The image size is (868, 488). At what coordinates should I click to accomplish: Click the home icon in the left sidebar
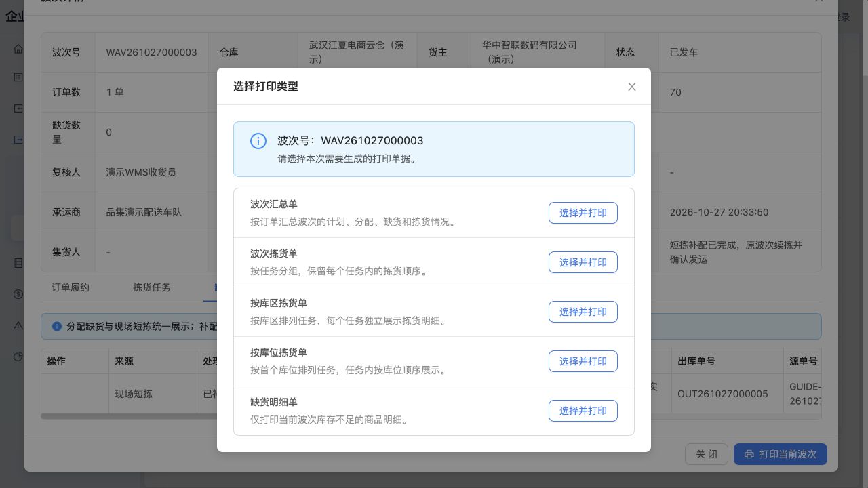click(x=18, y=49)
